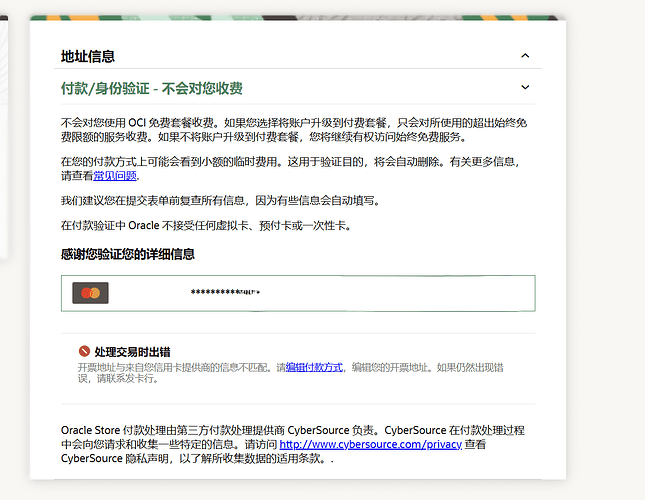The width and height of the screenshot is (645, 500).
Task: Click the Oracle Store 付款处理 CyberSource notice text
Action: coord(293,444)
